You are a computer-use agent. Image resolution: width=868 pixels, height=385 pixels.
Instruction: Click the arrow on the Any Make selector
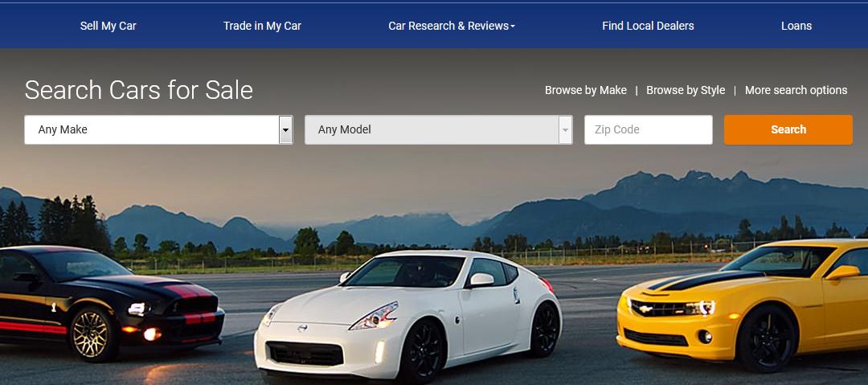pos(285,129)
